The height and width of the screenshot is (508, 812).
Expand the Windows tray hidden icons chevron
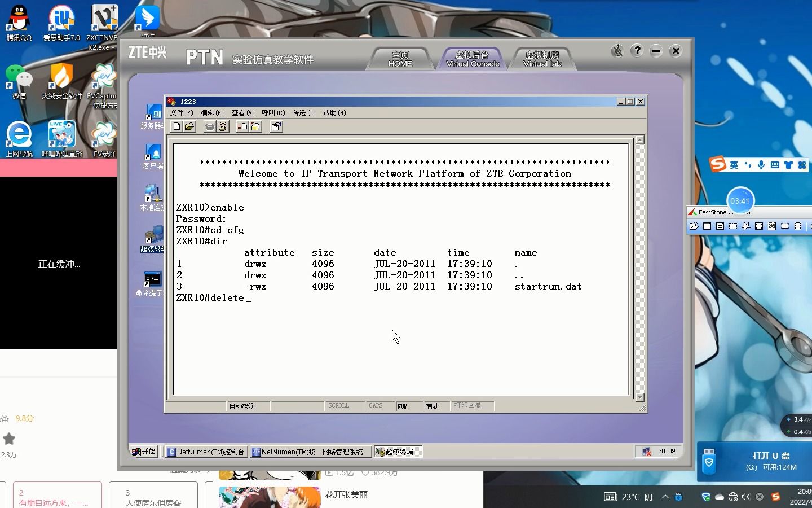[x=665, y=497]
